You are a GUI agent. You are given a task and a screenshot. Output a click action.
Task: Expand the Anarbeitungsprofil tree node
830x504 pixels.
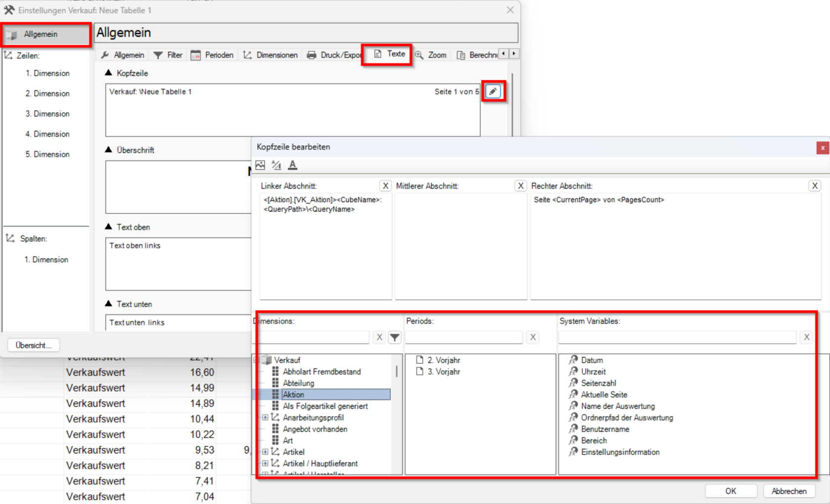[265, 417]
